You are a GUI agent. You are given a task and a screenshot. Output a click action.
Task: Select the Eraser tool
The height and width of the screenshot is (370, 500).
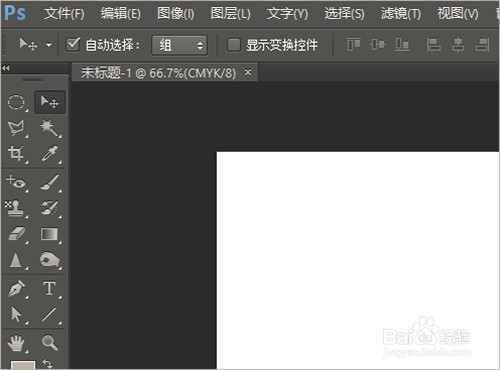16,234
